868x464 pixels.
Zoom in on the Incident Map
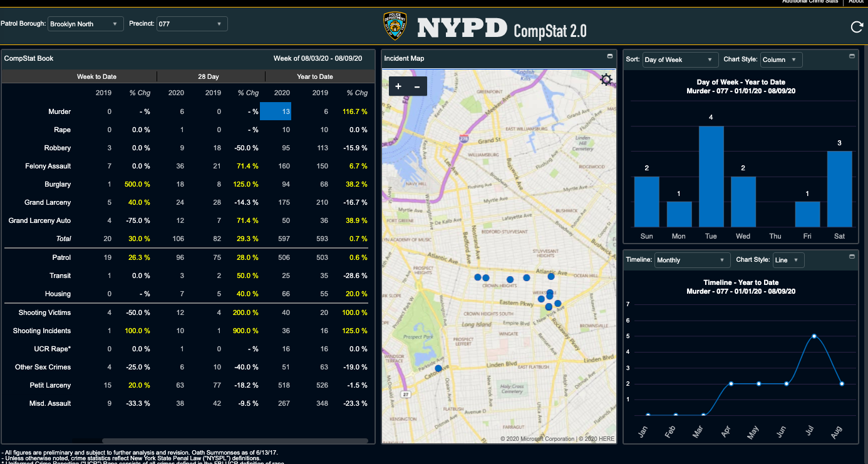tap(398, 86)
